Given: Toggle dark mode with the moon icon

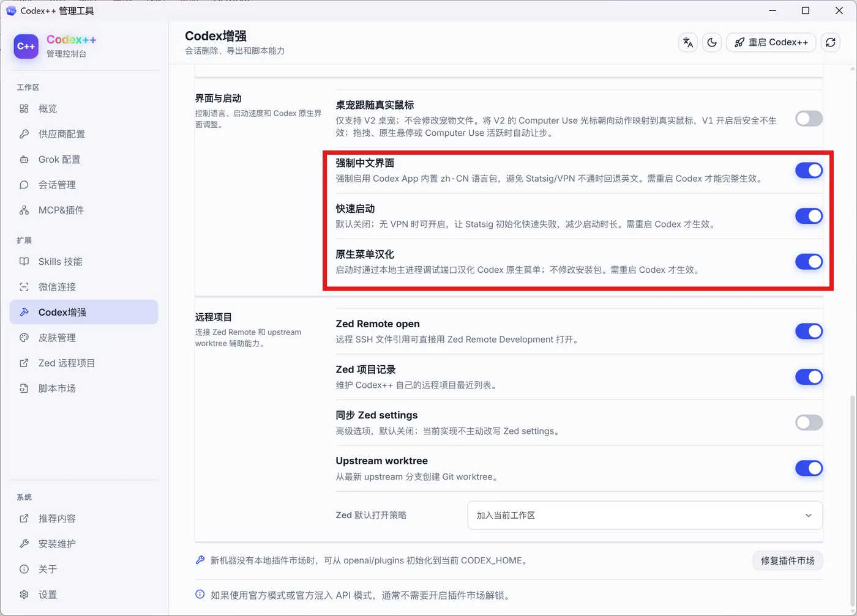Looking at the screenshot, I should [x=712, y=42].
